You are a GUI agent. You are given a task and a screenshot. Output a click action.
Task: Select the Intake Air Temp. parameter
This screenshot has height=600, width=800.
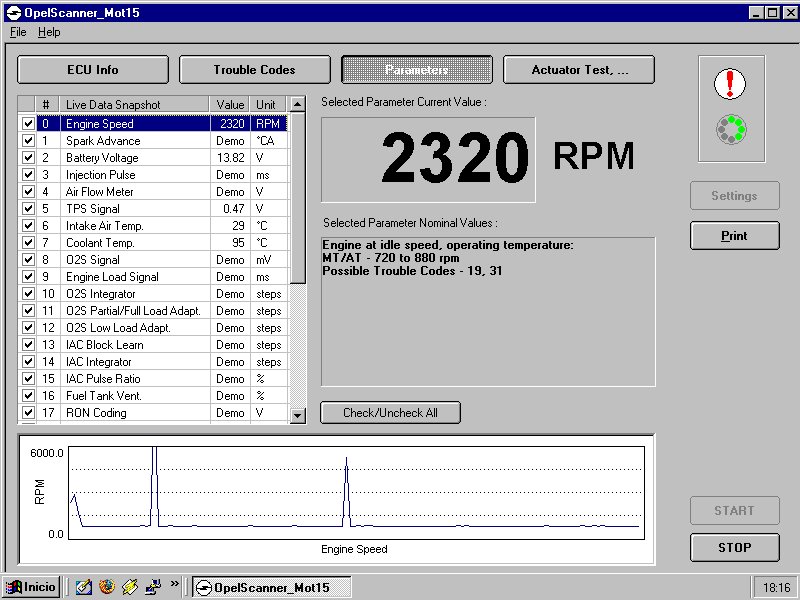(153, 226)
